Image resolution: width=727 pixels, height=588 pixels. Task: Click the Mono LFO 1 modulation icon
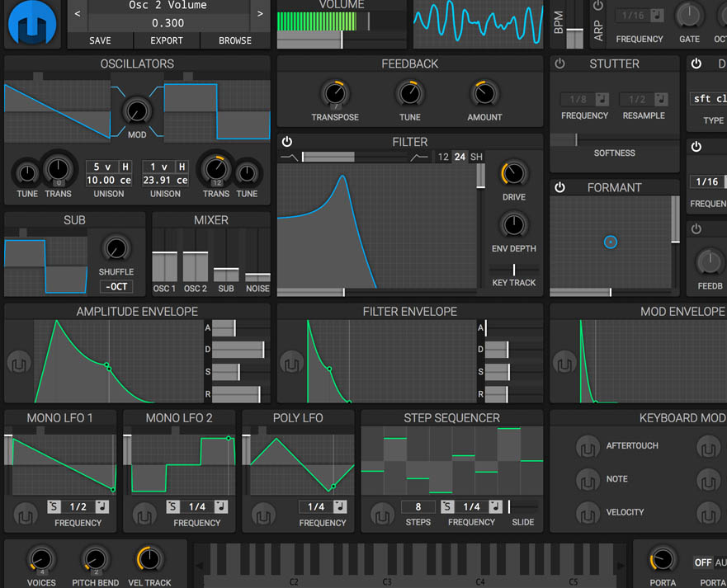pyautogui.click(x=26, y=515)
